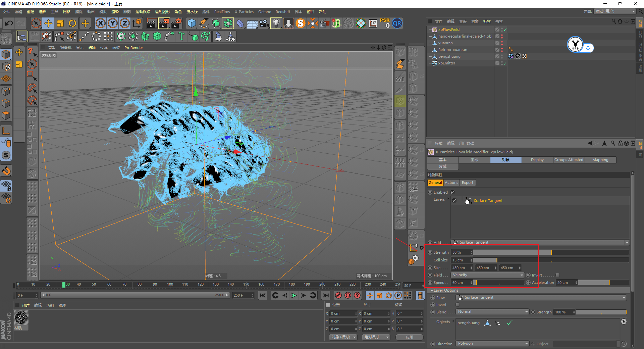
Task: Play the animation forwards
Action: [294, 295]
